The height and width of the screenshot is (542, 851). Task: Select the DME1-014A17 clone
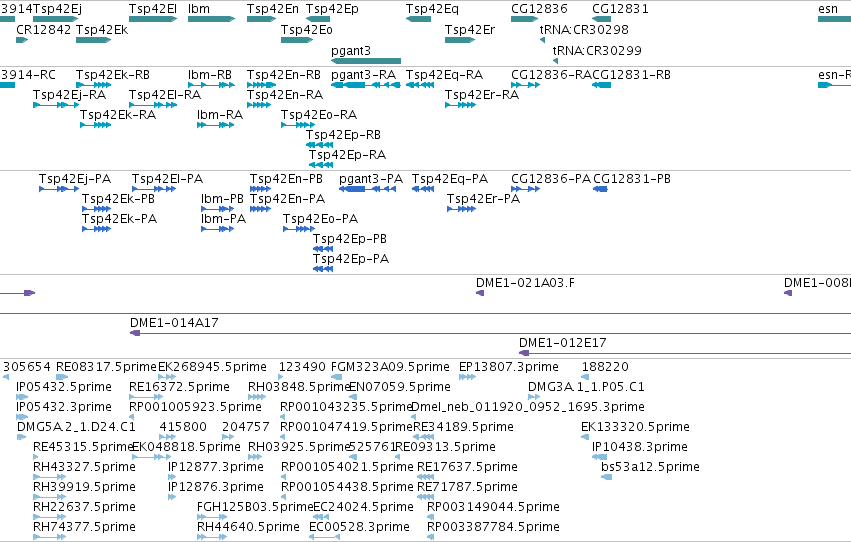coord(490,333)
